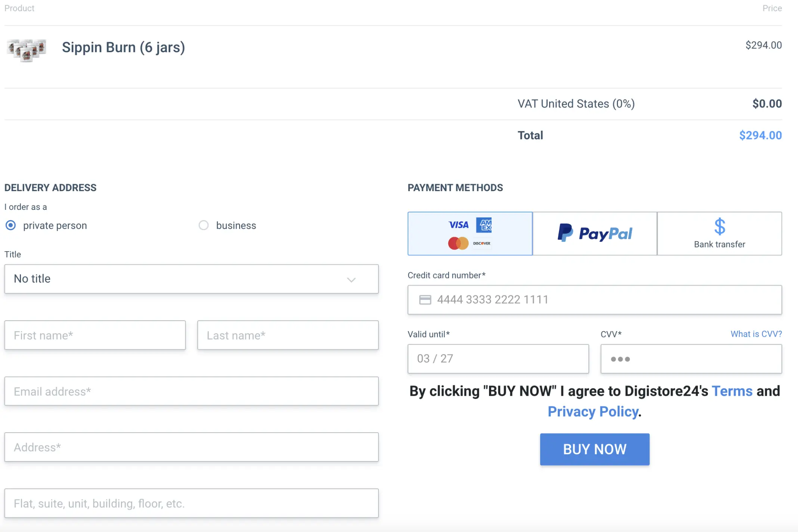The width and height of the screenshot is (798, 532).
Task: Click the Discover card logo
Action: click(482, 243)
